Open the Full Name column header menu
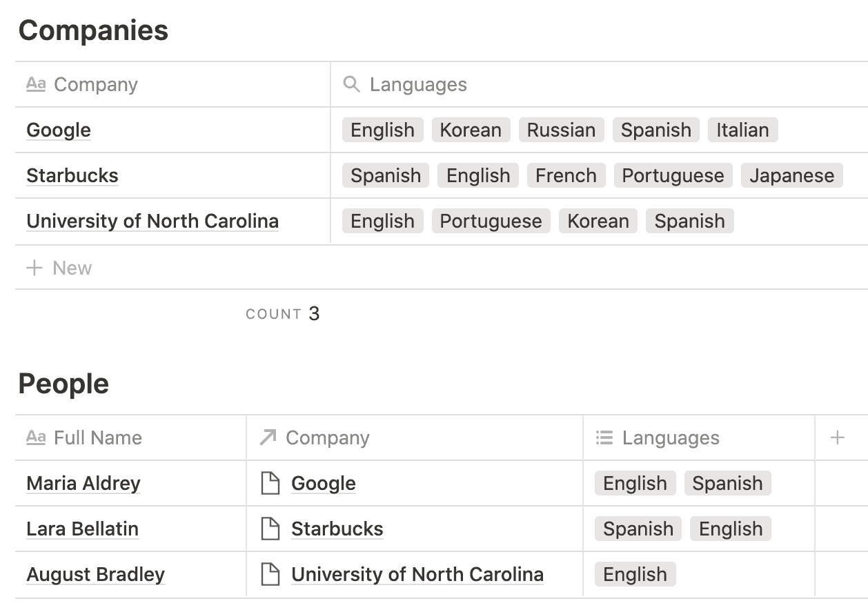868x610 pixels. click(x=98, y=437)
